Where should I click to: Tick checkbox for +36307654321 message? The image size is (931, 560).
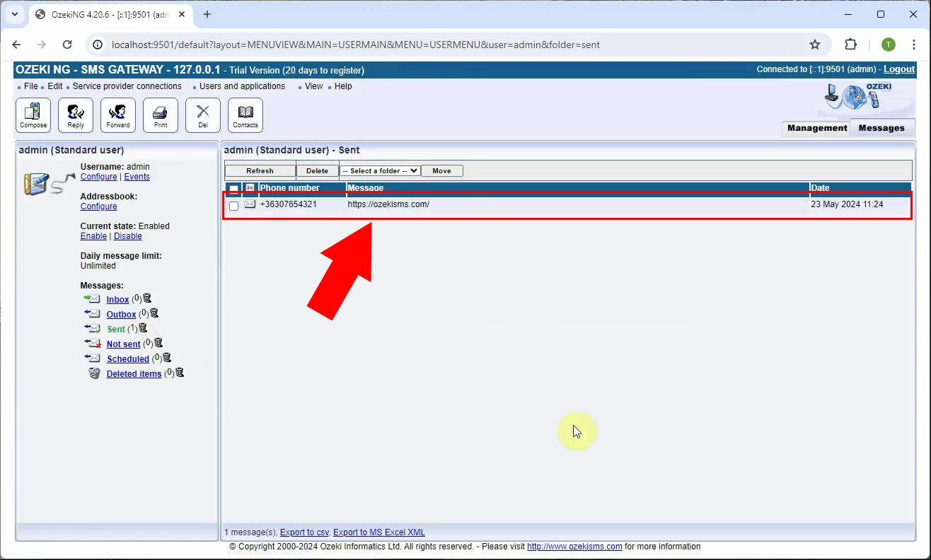(x=234, y=206)
